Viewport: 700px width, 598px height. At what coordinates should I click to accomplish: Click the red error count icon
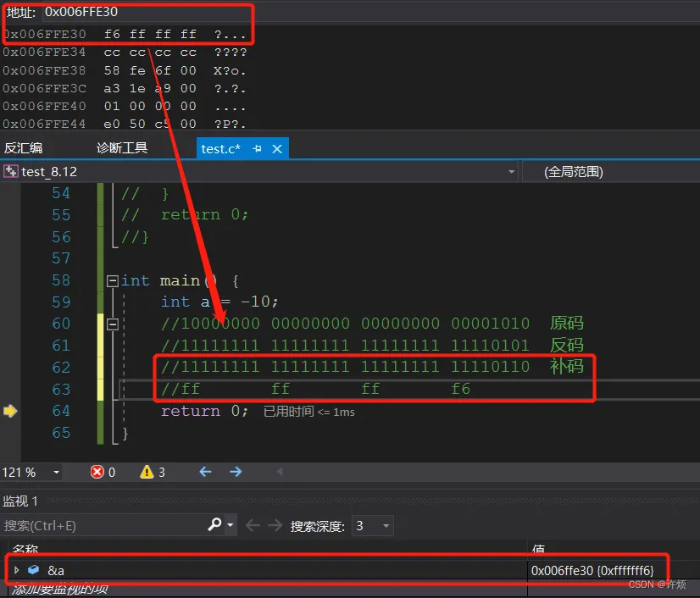coord(97,472)
